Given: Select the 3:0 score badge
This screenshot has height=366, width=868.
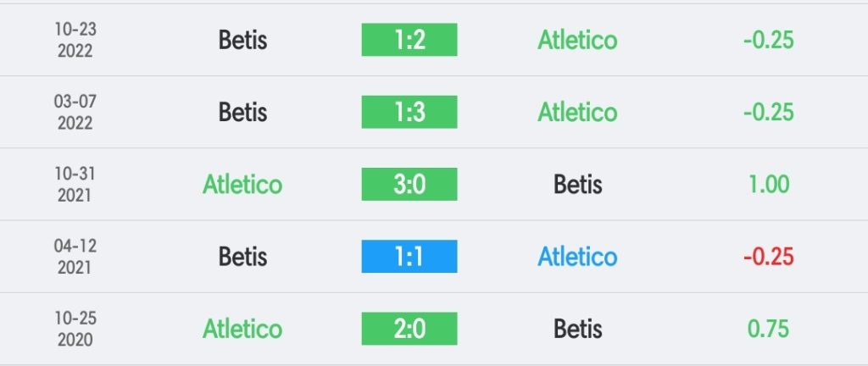Looking at the screenshot, I should click(x=409, y=184).
